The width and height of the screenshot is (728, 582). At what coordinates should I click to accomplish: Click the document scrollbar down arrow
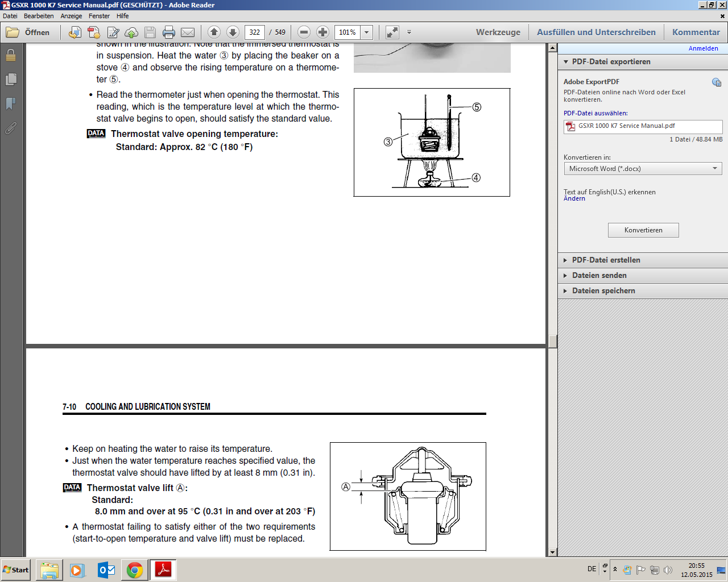[x=552, y=552]
